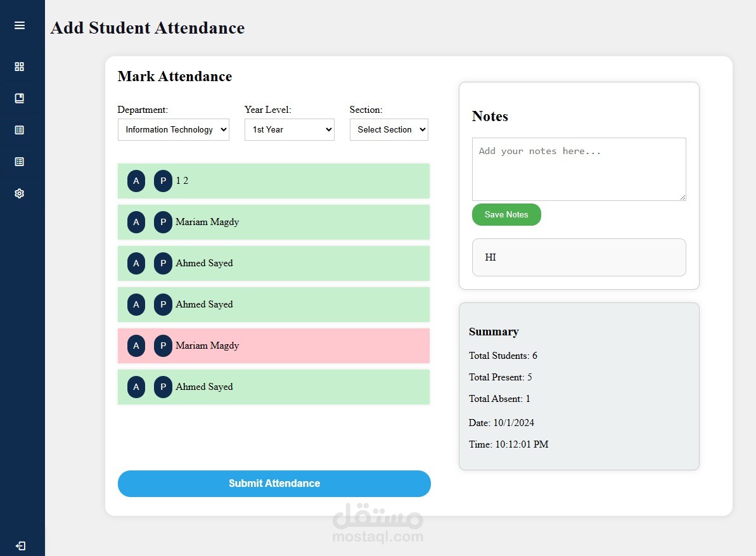Click P in the pink Mariam Magdy row
The width and height of the screenshot is (756, 556).
[163, 346]
